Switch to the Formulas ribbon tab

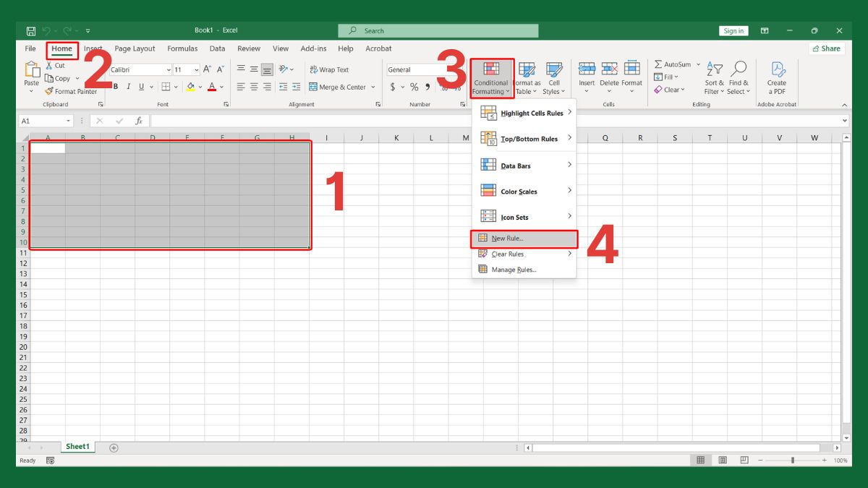pos(182,48)
